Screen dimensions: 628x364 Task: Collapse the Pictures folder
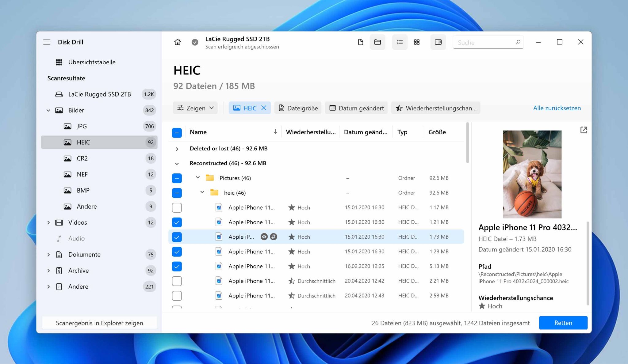click(x=198, y=178)
